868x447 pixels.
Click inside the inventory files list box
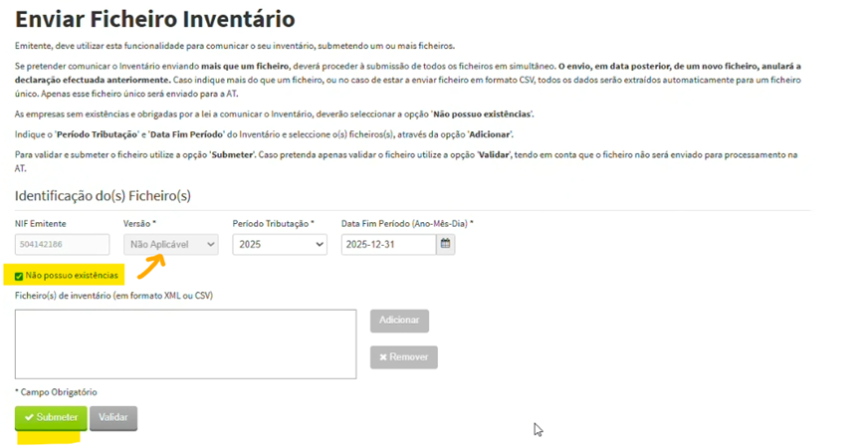click(x=185, y=344)
